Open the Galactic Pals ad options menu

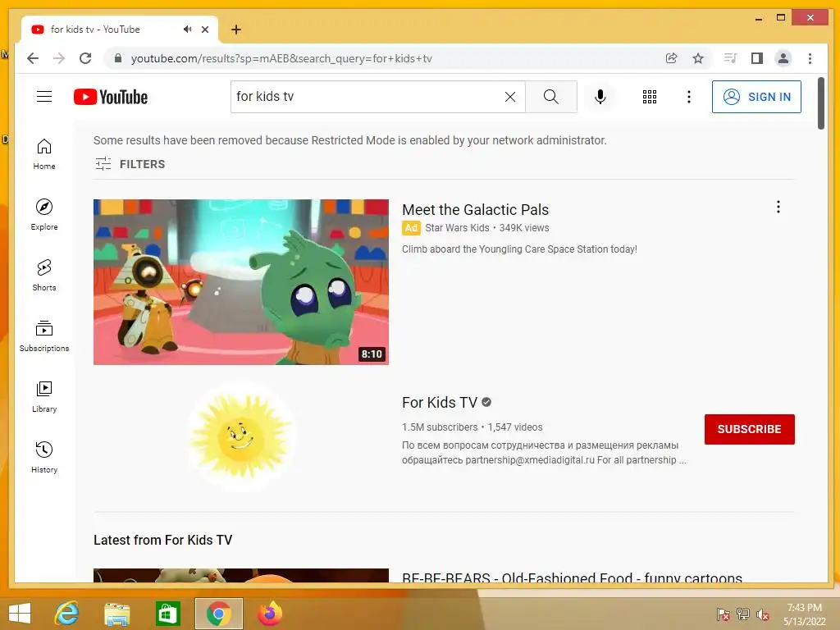tap(778, 207)
